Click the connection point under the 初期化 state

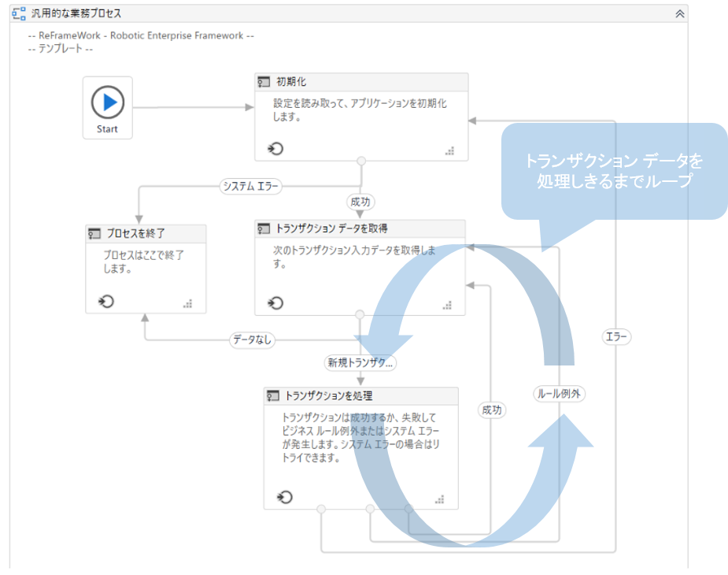click(x=360, y=160)
